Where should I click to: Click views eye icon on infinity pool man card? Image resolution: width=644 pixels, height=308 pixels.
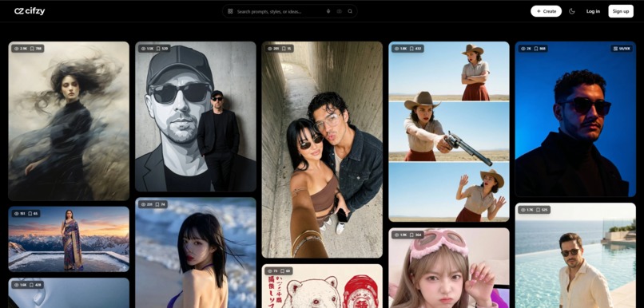point(523,210)
